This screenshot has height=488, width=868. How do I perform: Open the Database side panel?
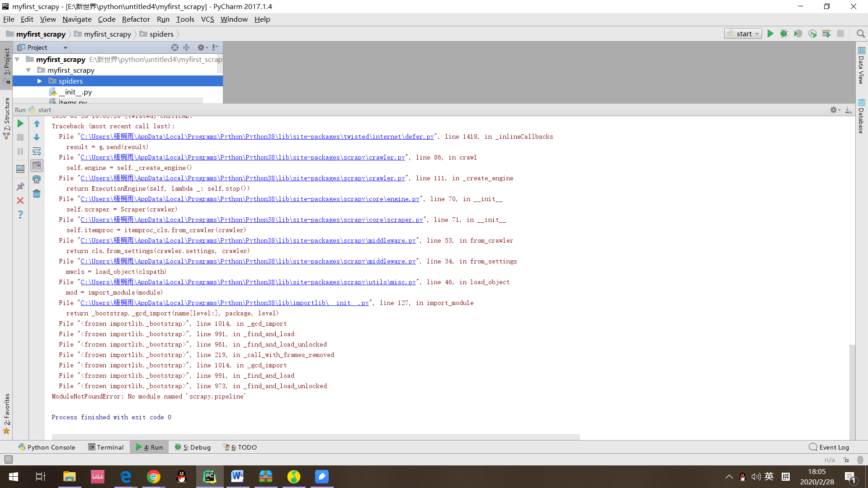coord(861,117)
